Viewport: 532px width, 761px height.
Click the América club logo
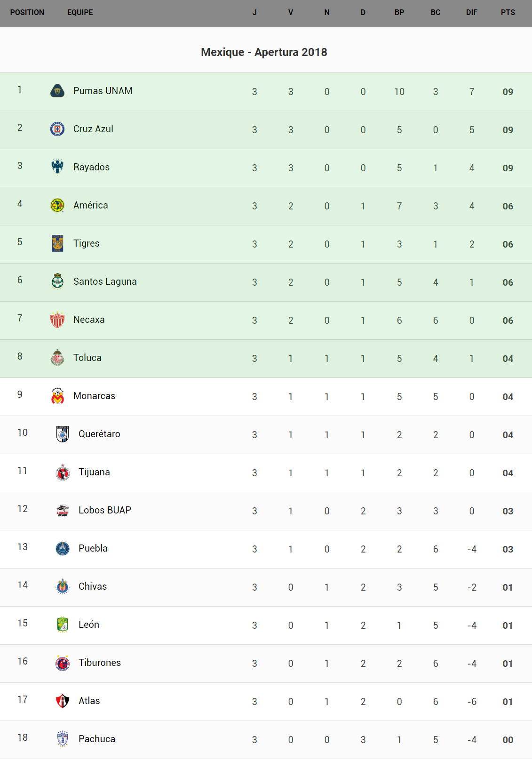pyautogui.click(x=57, y=205)
